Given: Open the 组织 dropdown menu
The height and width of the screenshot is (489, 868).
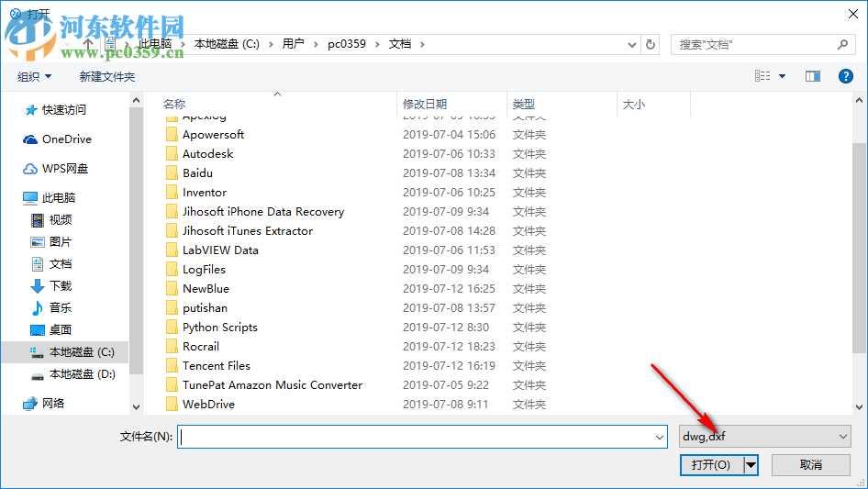Looking at the screenshot, I should point(34,76).
